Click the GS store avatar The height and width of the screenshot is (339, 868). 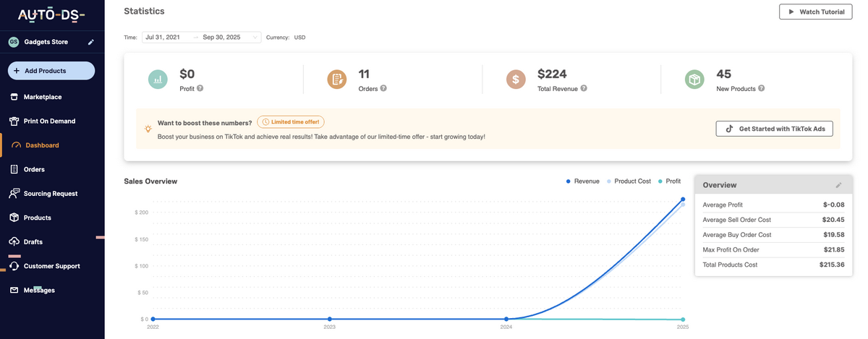13,42
